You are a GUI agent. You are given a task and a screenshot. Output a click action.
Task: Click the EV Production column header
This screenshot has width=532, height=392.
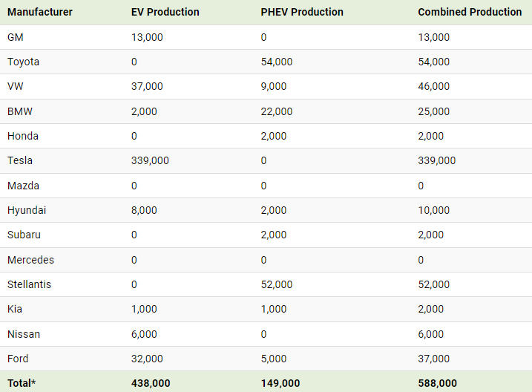165,12
